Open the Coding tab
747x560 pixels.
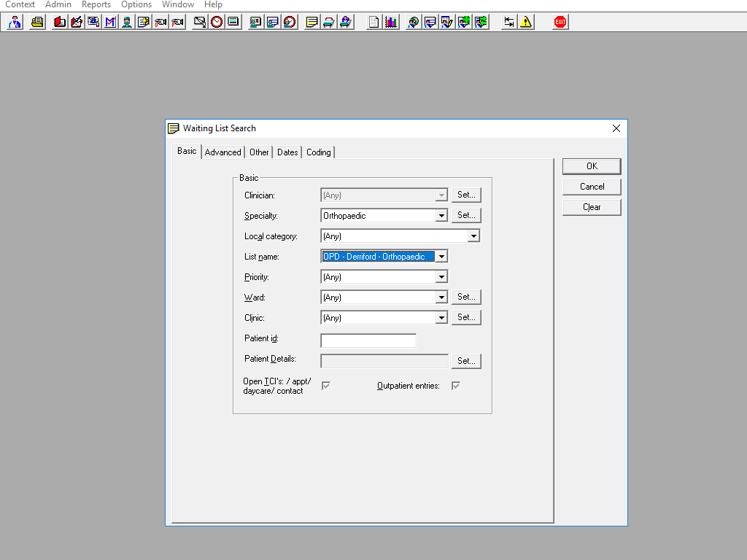pos(319,152)
